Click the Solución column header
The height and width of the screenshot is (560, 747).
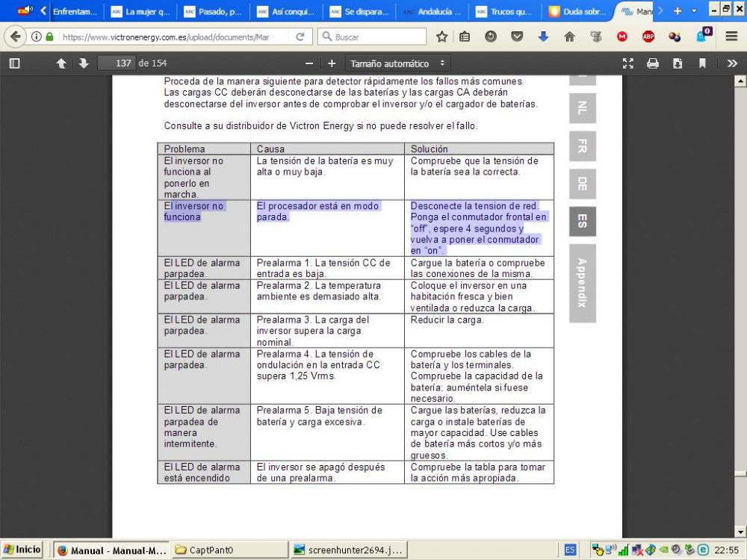[x=479, y=149]
